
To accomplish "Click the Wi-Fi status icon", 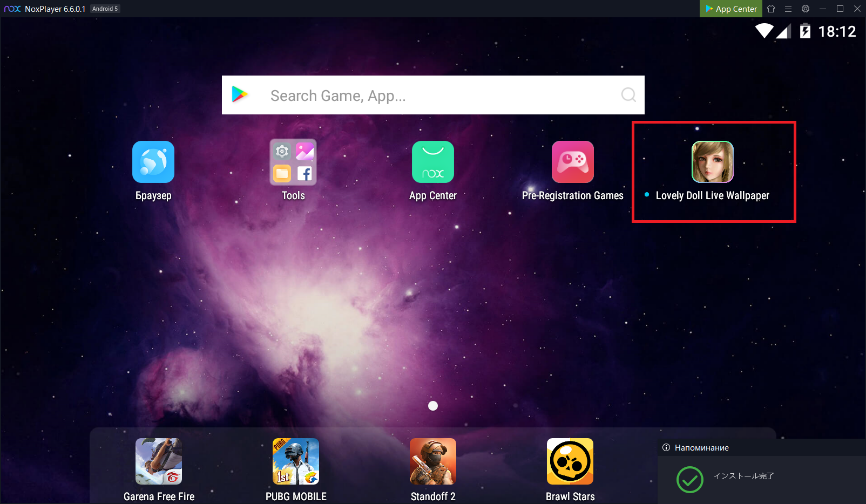I will tap(764, 31).
